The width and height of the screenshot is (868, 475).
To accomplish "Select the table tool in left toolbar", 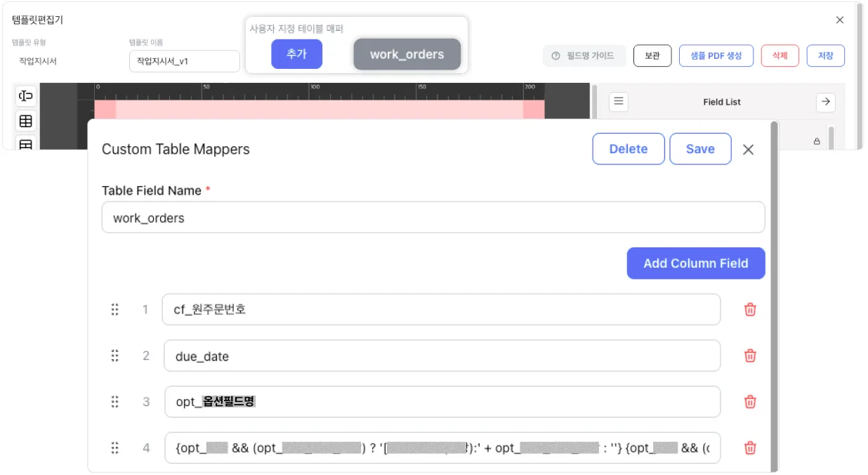I will (26, 122).
